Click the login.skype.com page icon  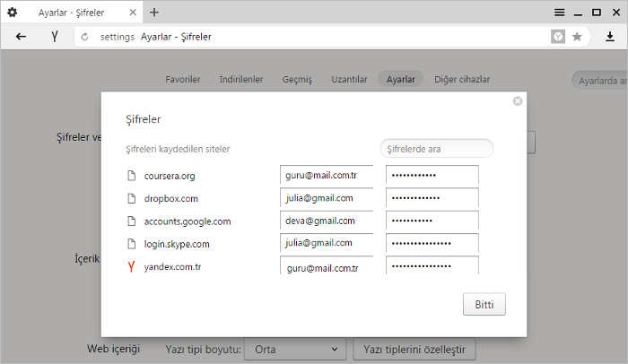coord(131,244)
